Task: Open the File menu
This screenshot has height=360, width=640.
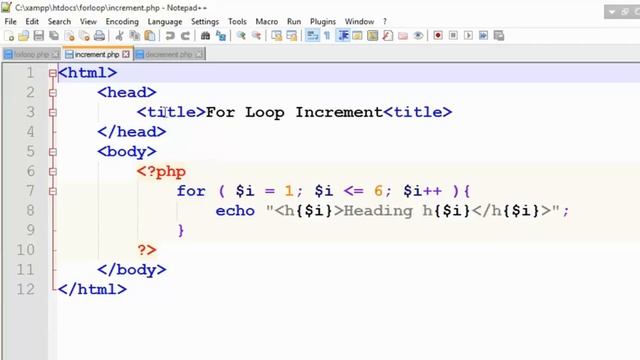Action: point(11,22)
